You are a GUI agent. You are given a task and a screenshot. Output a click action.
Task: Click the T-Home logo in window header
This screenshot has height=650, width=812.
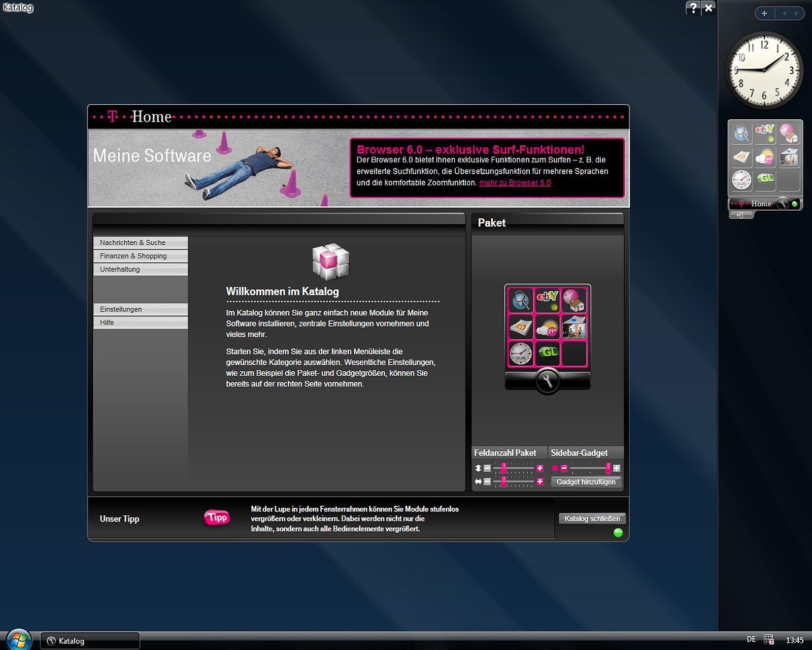point(133,117)
